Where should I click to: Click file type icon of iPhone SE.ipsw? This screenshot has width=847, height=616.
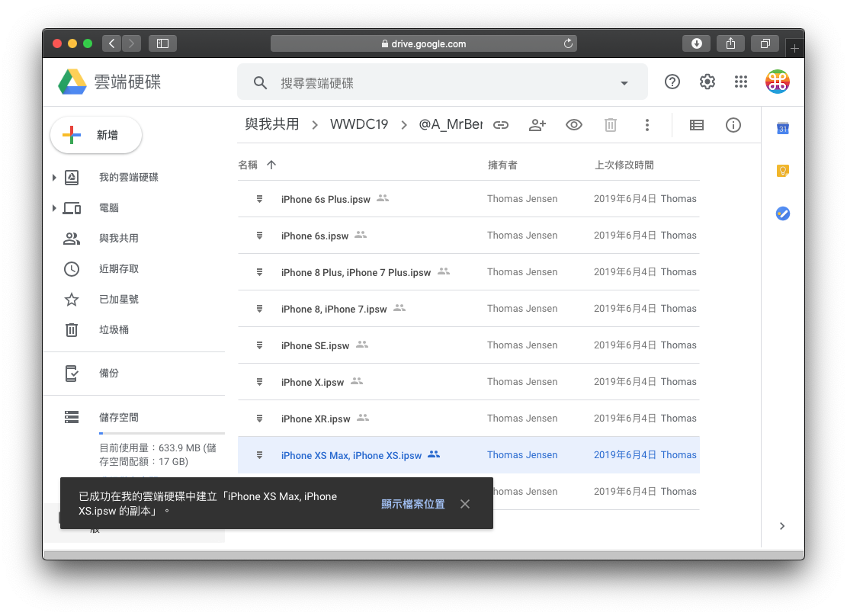[x=259, y=345]
